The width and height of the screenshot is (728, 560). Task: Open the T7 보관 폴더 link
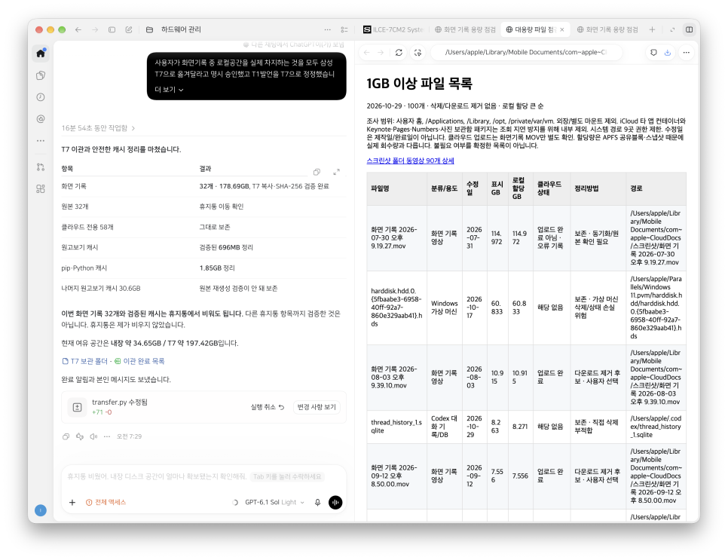pos(84,361)
